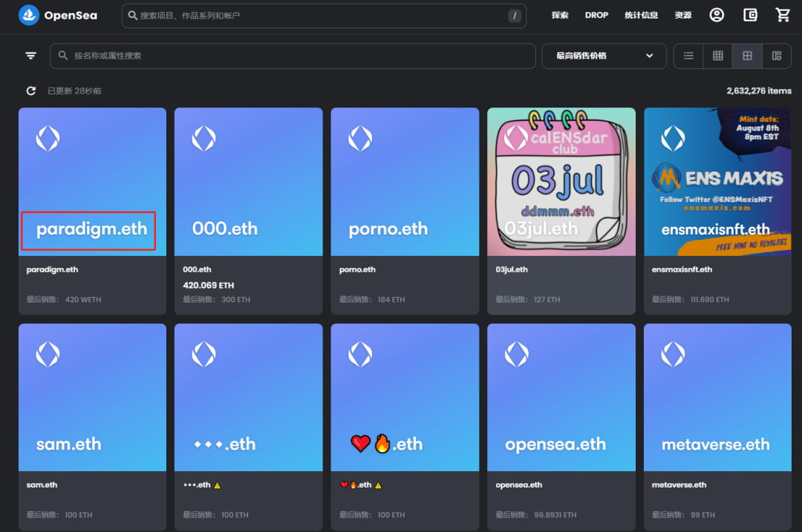Open the heart and fire emoji .eth card image
The width and height of the screenshot is (802, 532).
click(405, 397)
